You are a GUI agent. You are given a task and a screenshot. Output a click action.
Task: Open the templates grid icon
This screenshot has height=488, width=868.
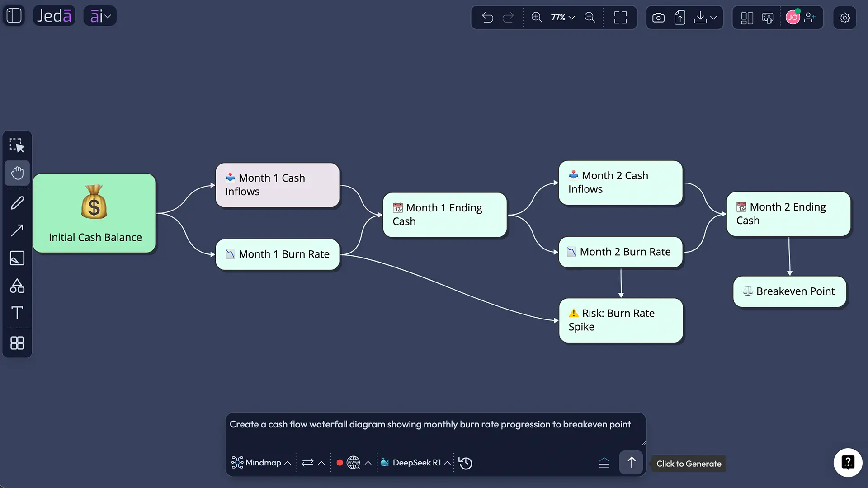(x=17, y=343)
